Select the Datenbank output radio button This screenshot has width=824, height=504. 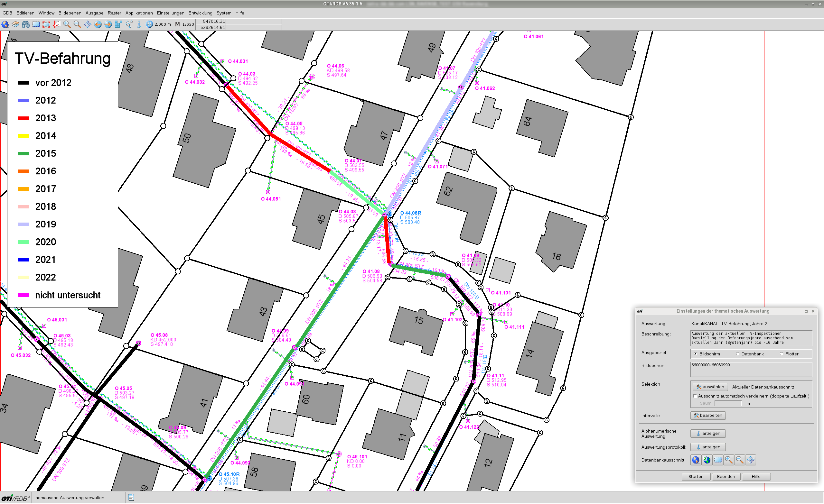pos(738,354)
